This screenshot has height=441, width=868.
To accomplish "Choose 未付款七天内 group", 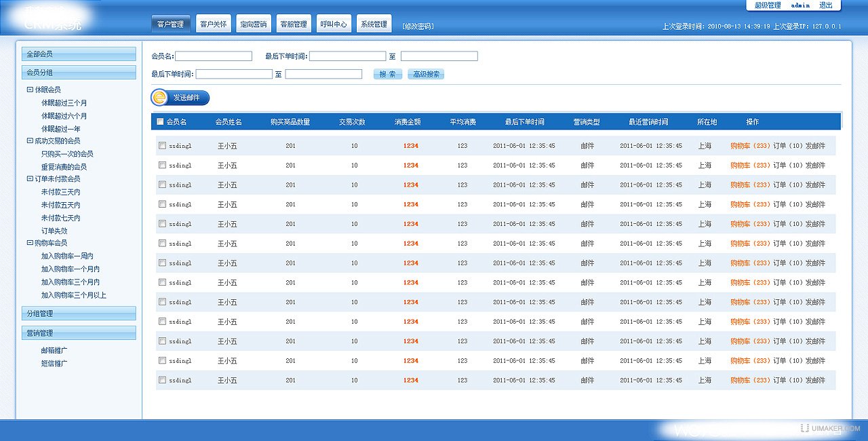I will [60, 218].
